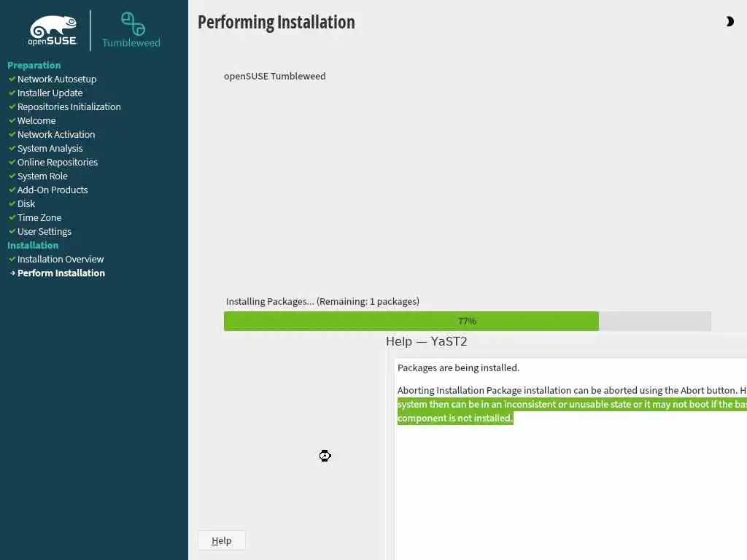Select User Settings step

(44, 231)
